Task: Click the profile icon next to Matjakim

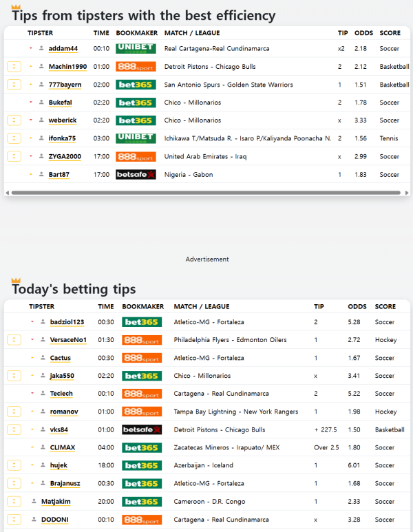Action: tap(34, 502)
